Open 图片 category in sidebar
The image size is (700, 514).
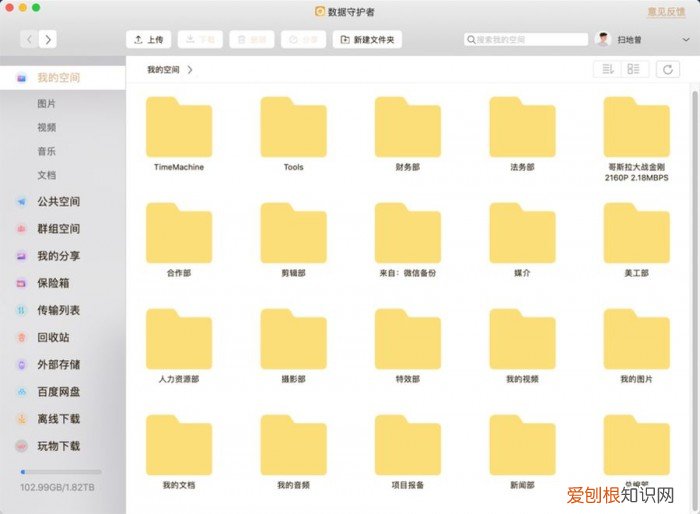click(x=46, y=104)
